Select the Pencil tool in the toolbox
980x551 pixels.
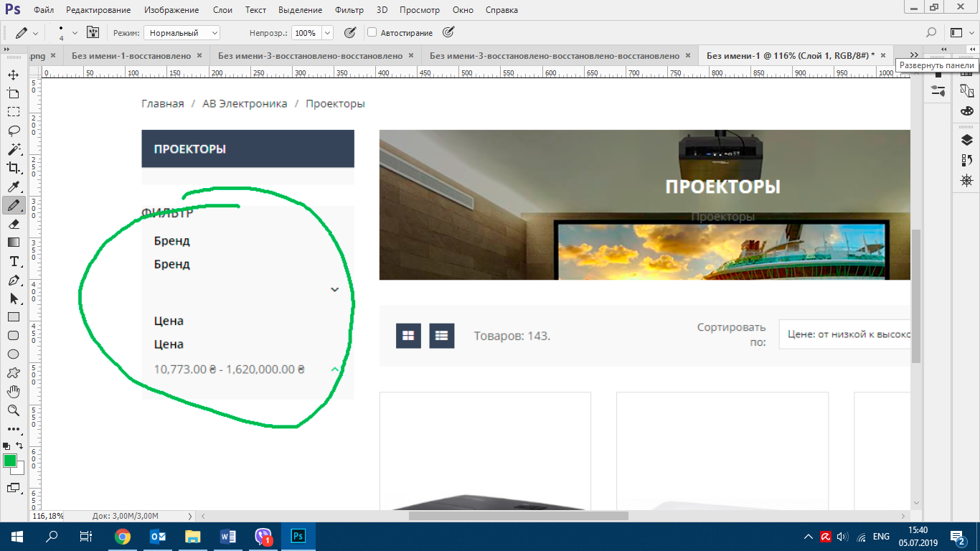coord(13,205)
